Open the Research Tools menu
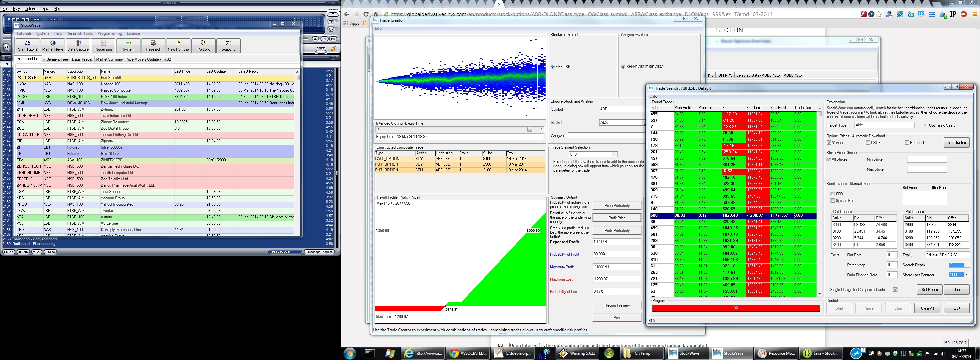980x360 pixels. point(80,34)
